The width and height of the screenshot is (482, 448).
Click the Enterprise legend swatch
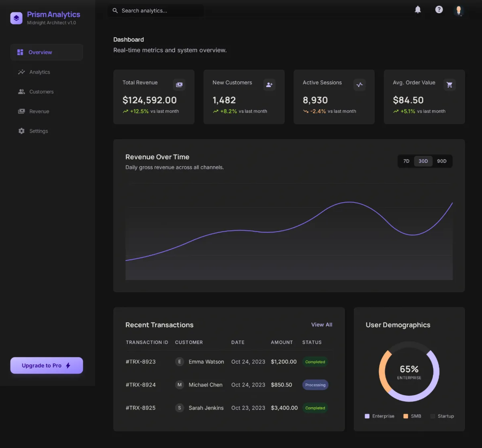pos(367,416)
